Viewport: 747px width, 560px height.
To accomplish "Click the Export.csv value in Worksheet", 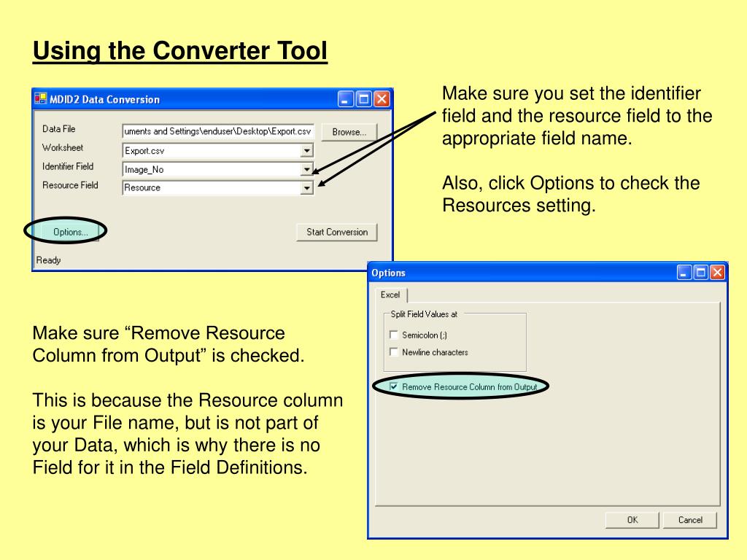I will coord(144,151).
